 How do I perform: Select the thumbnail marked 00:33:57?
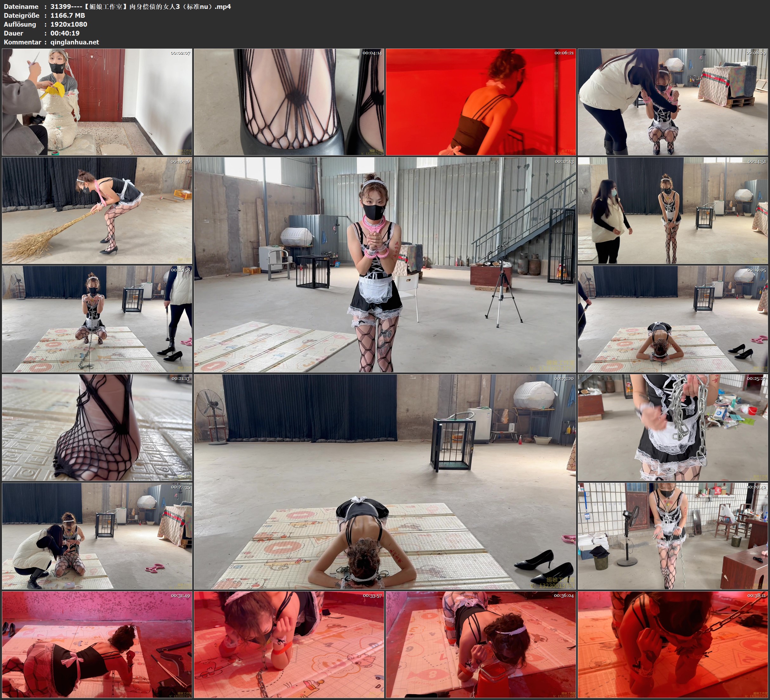[x=289, y=644]
